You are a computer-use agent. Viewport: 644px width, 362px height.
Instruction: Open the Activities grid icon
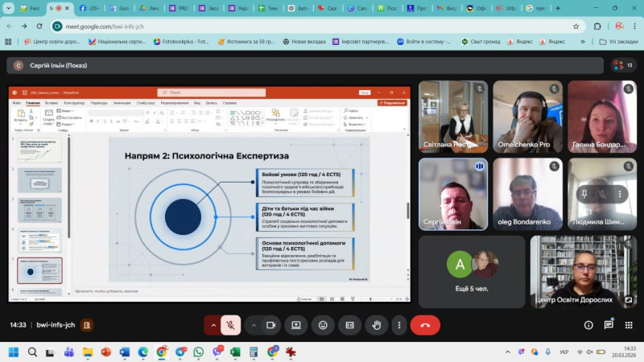[x=629, y=325]
